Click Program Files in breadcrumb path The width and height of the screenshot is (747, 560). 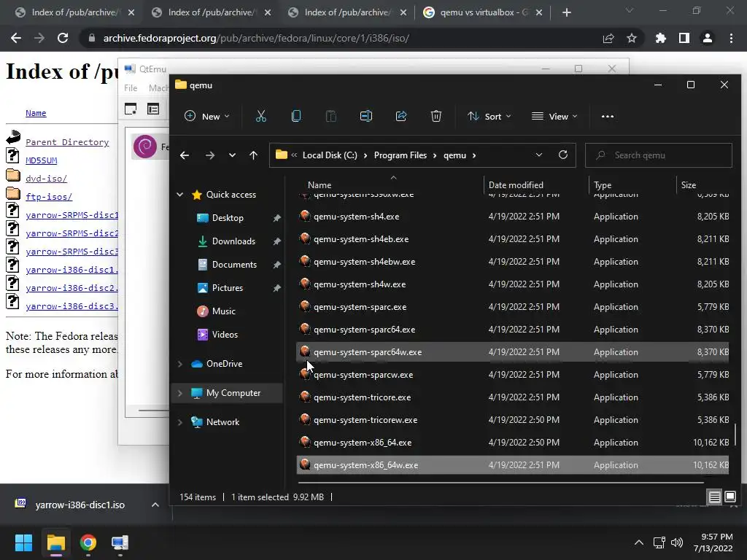point(400,155)
